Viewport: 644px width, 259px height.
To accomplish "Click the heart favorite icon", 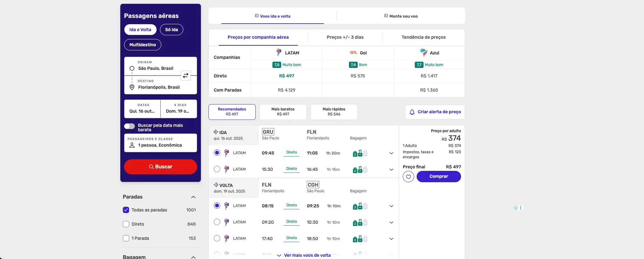I will point(408,177).
